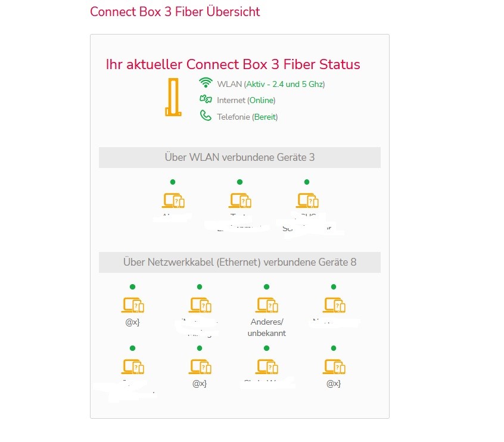
Task: Select the Ihr aktueller Connect Box Status header
Action: pyautogui.click(x=232, y=64)
